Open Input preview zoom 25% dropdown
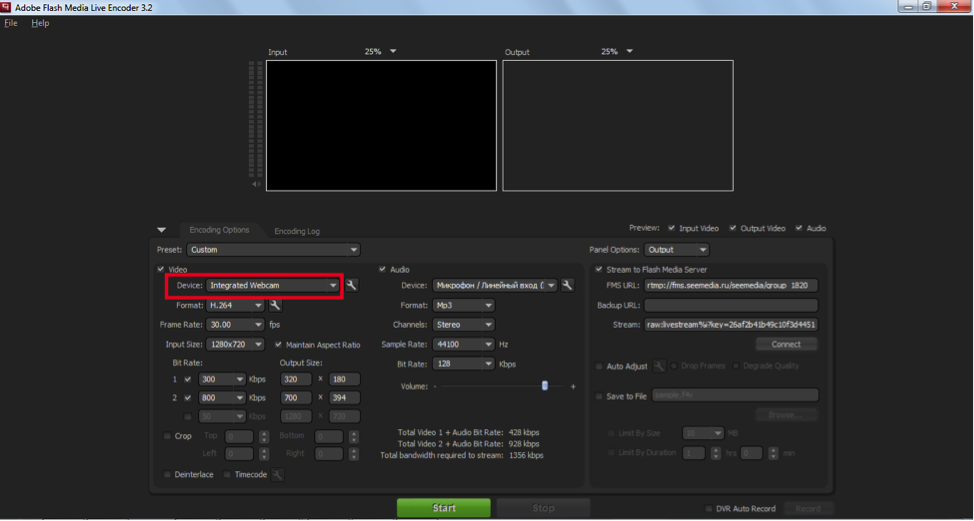The height and width of the screenshot is (521, 974). pos(380,52)
